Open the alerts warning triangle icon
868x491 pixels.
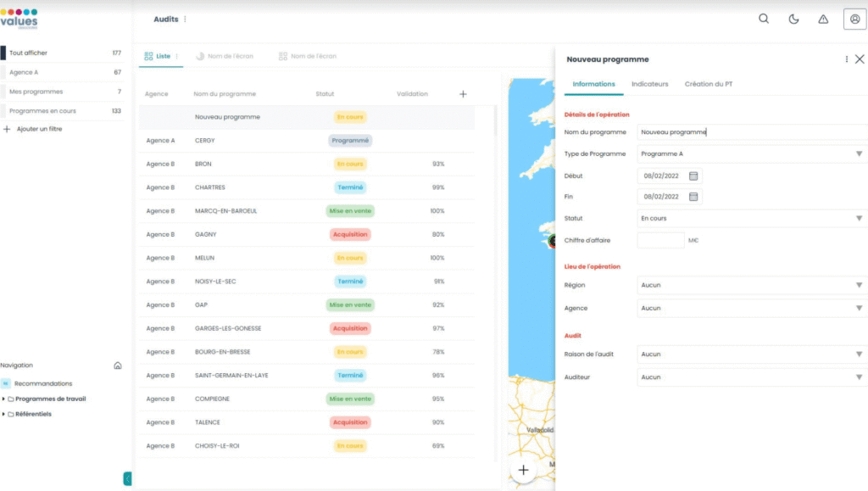[823, 19]
